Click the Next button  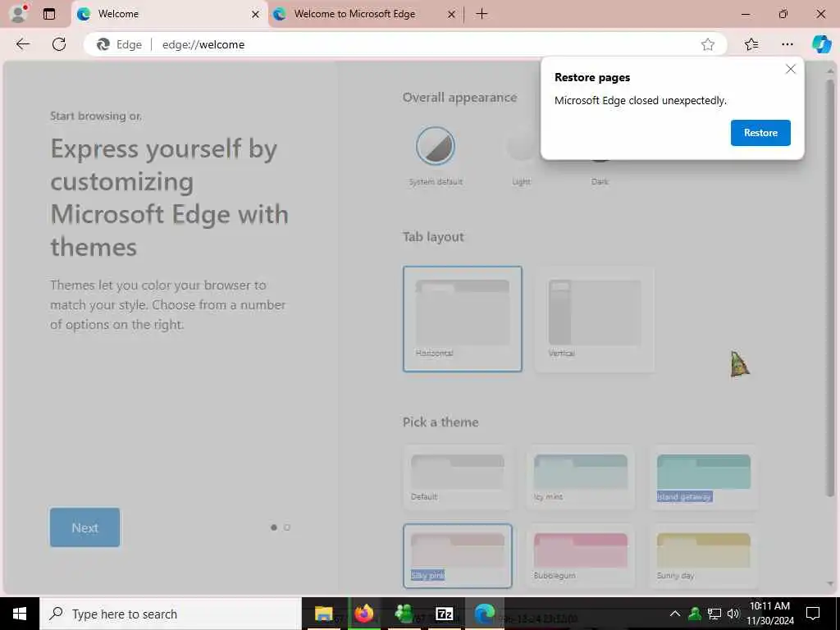click(x=84, y=527)
